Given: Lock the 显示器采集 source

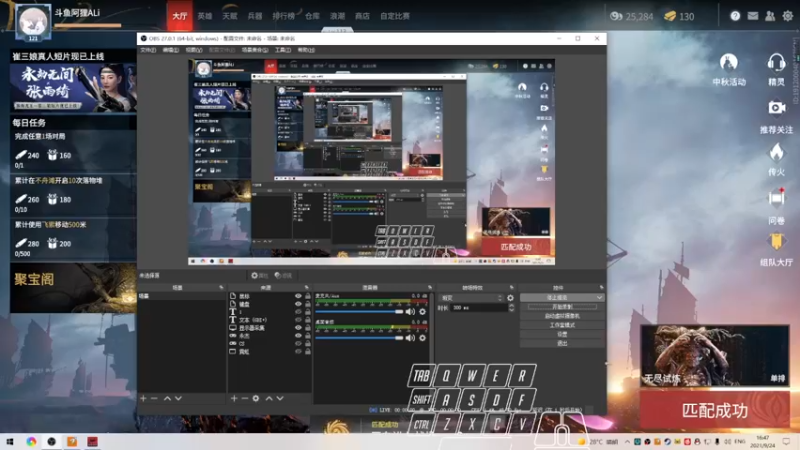Looking at the screenshot, I should [308, 328].
